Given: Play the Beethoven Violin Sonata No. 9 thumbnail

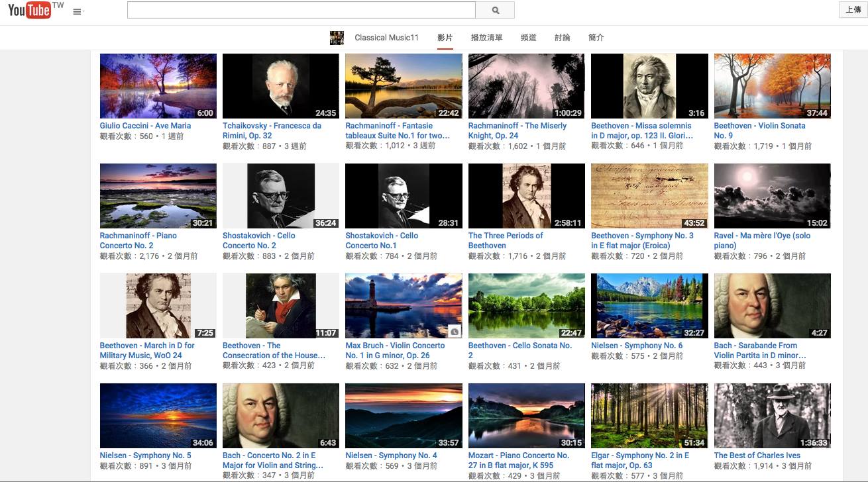Looking at the screenshot, I should 772,86.
